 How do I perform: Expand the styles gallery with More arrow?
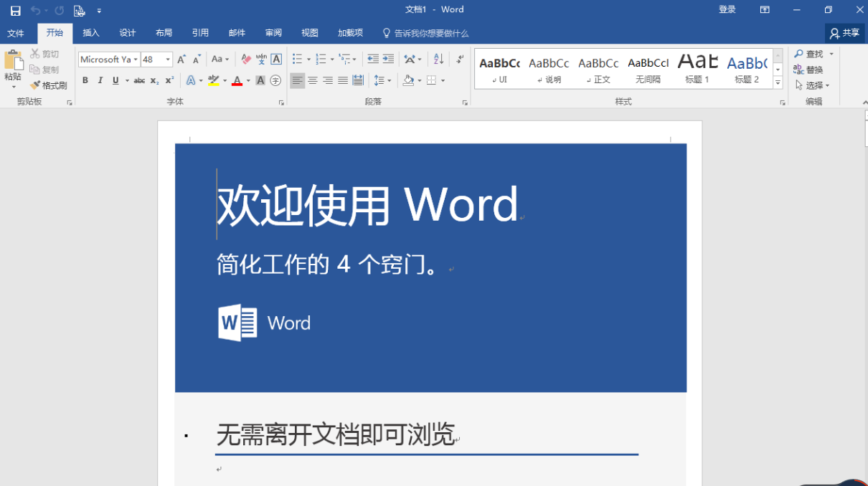778,83
